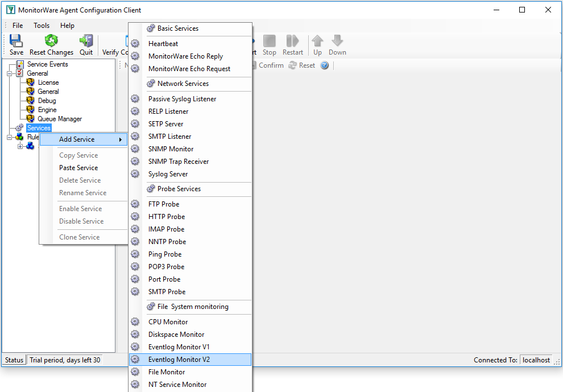This screenshot has height=392, width=563.
Task: Add an IMAP Probe service
Action: pos(191,229)
